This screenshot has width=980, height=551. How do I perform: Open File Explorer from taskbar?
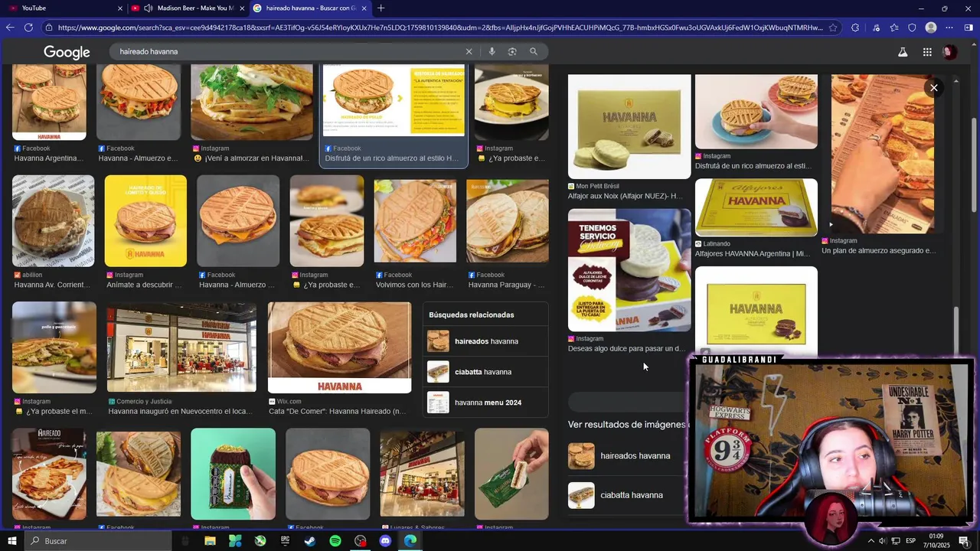point(210,541)
